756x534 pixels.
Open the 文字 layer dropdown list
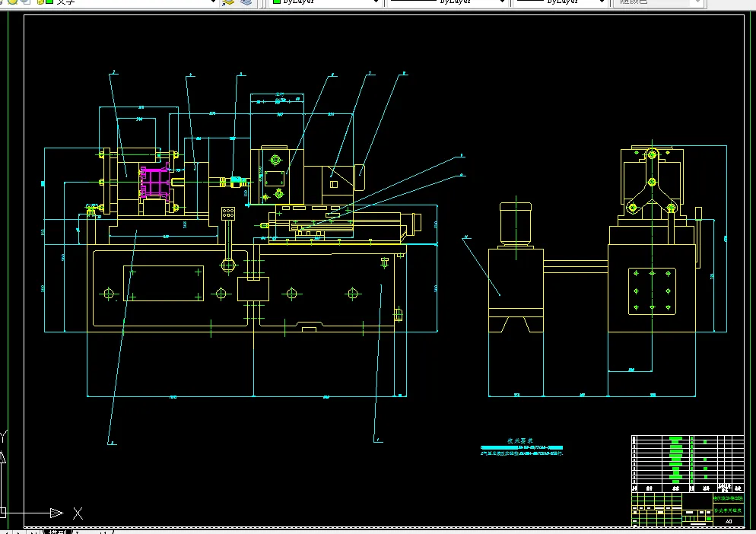pyautogui.click(x=213, y=2)
